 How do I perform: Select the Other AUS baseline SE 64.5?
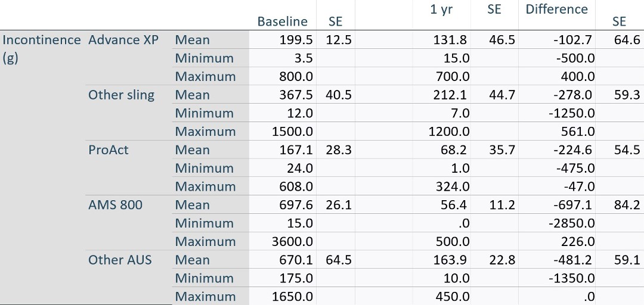pos(339,260)
